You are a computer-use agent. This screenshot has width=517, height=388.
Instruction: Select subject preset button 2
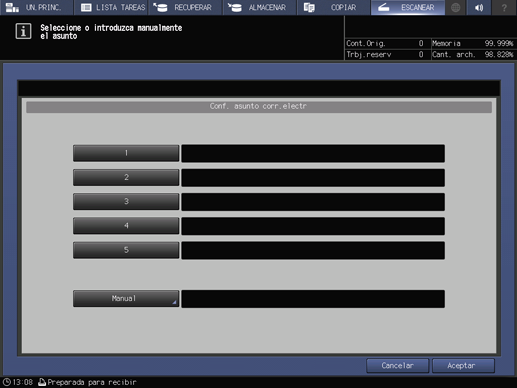pyautogui.click(x=126, y=177)
